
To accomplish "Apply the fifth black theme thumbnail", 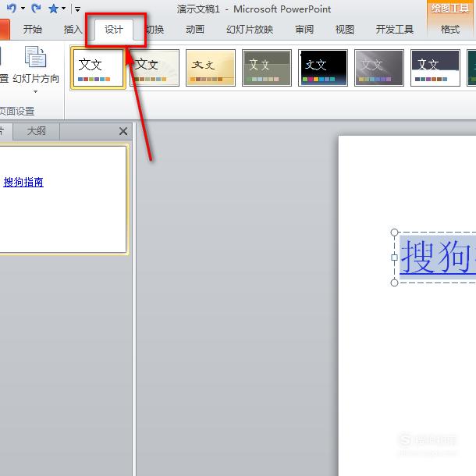I will tap(323, 68).
